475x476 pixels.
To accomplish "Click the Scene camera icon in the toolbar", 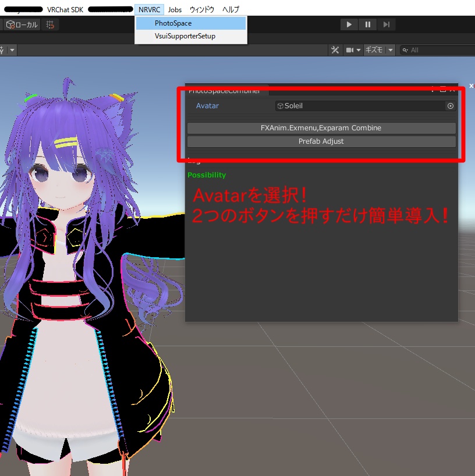I will (x=350, y=50).
